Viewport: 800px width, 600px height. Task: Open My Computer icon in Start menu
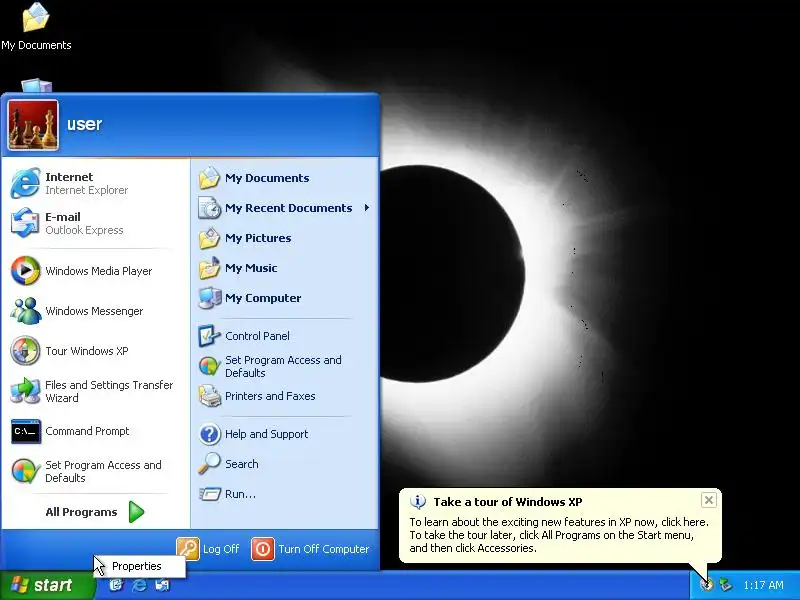(209, 298)
